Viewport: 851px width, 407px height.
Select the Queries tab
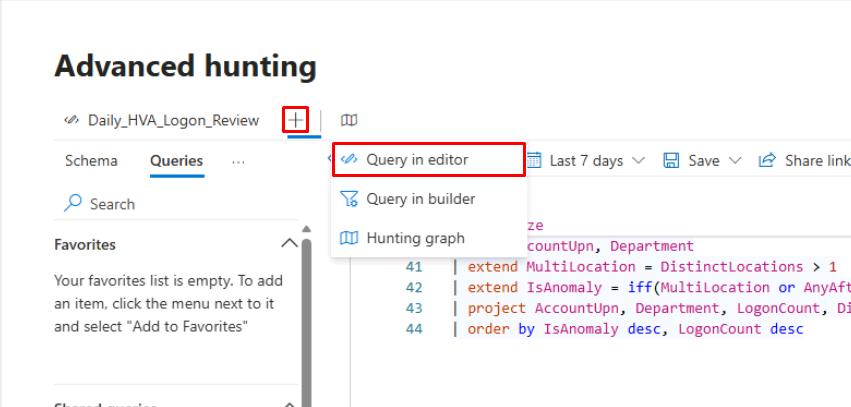coord(177,161)
